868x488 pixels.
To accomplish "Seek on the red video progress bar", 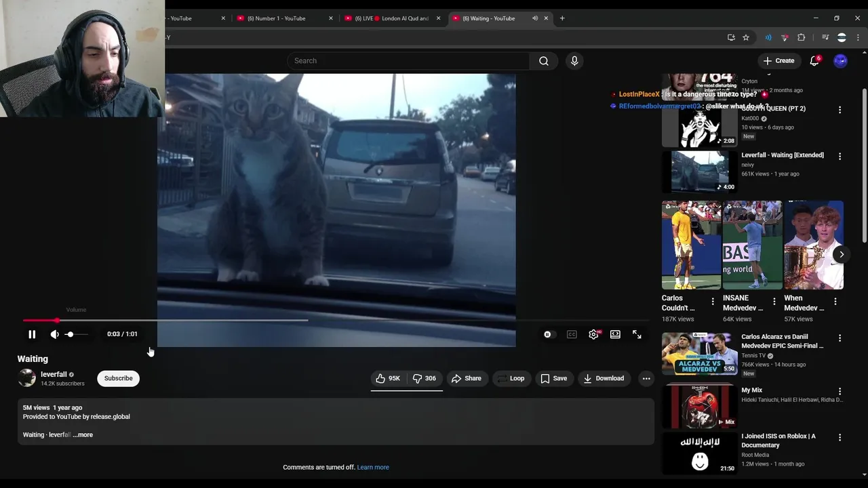I will click(336, 320).
